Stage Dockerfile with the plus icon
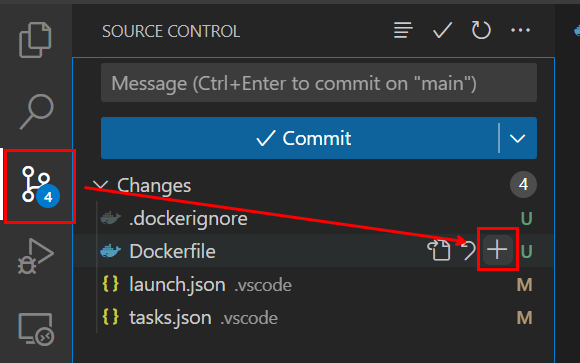 tap(497, 249)
